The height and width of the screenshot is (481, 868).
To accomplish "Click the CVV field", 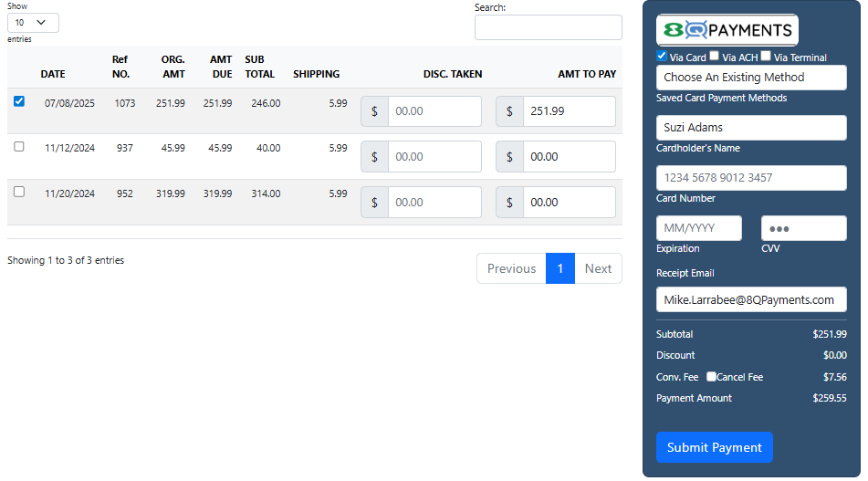I will 803,228.
